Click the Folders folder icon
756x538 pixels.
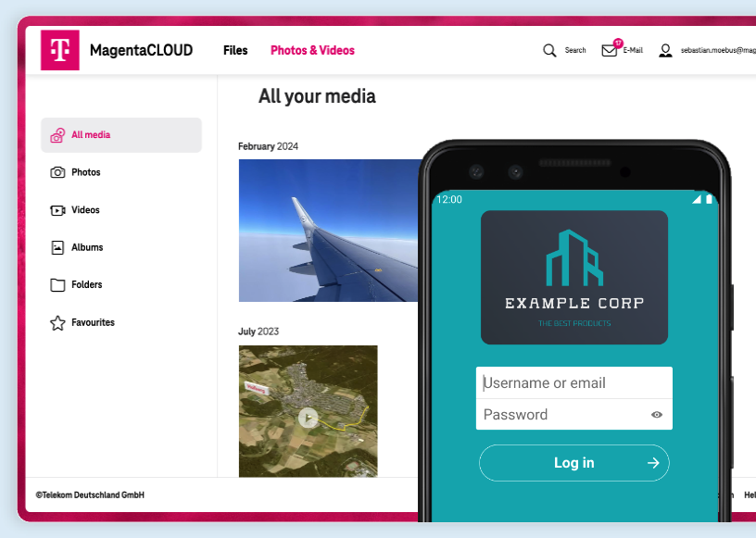tap(57, 285)
